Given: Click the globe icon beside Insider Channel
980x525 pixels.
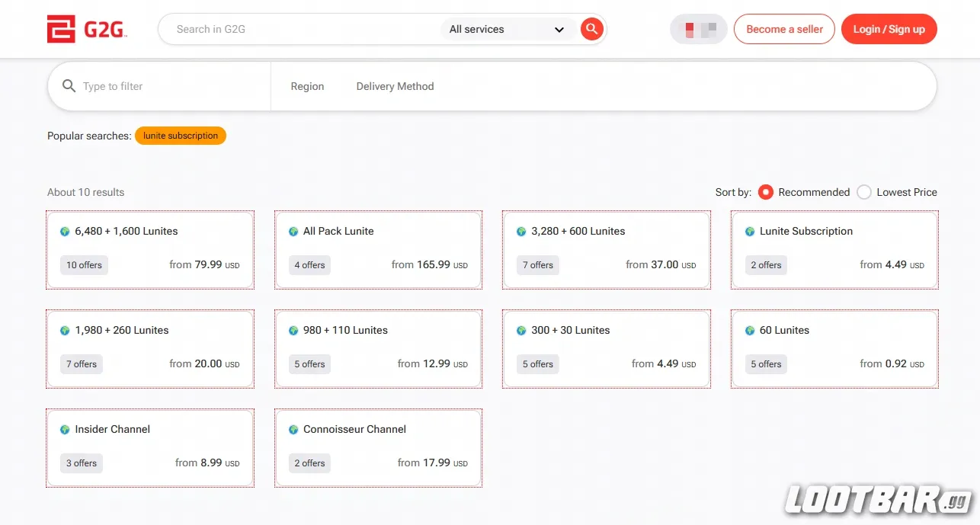Looking at the screenshot, I should 65,430.
